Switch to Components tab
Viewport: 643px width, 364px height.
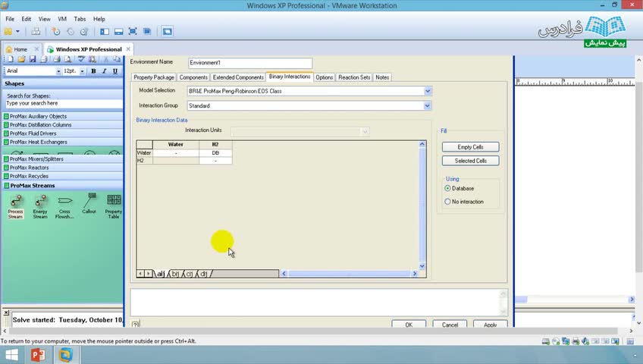[x=193, y=77]
